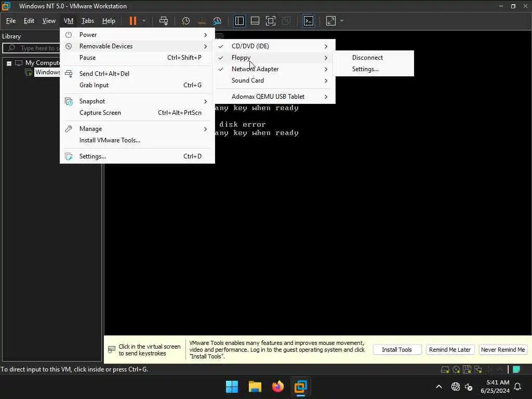Click the Power icon in VM menu
Screen dimensions: 532x399
(69, 35)
